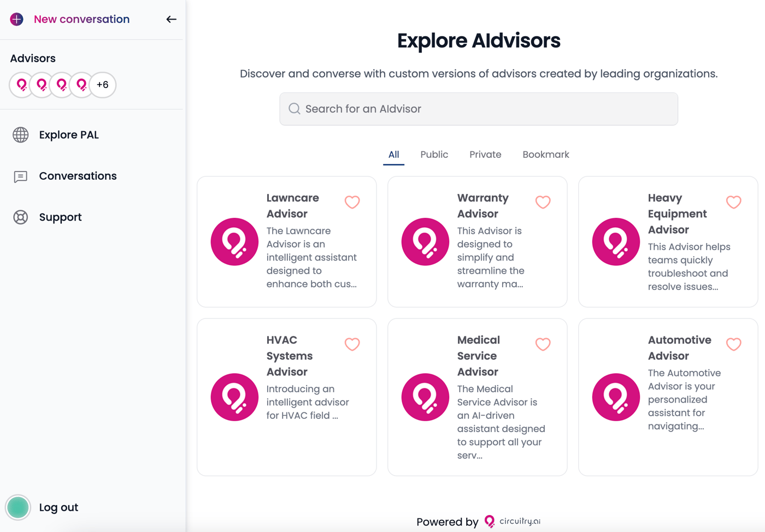The image size is (765, 532).
Task: Open the Lawncare Advisor logo icon
Action: point(234,241)
